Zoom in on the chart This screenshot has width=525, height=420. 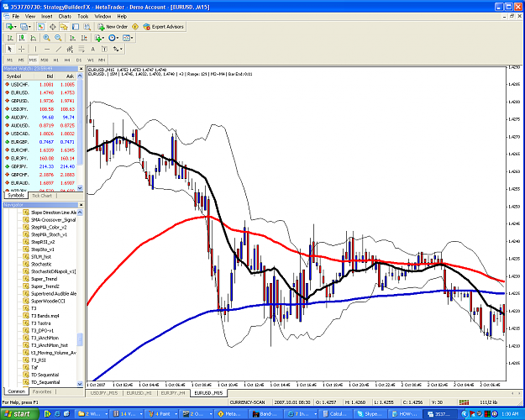(x=46, y=38)
